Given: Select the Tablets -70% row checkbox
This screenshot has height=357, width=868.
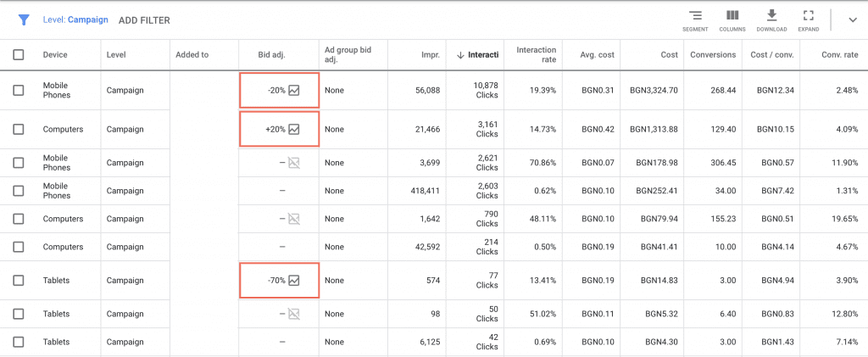Looking at the screenshot, I should coord(19,281).
